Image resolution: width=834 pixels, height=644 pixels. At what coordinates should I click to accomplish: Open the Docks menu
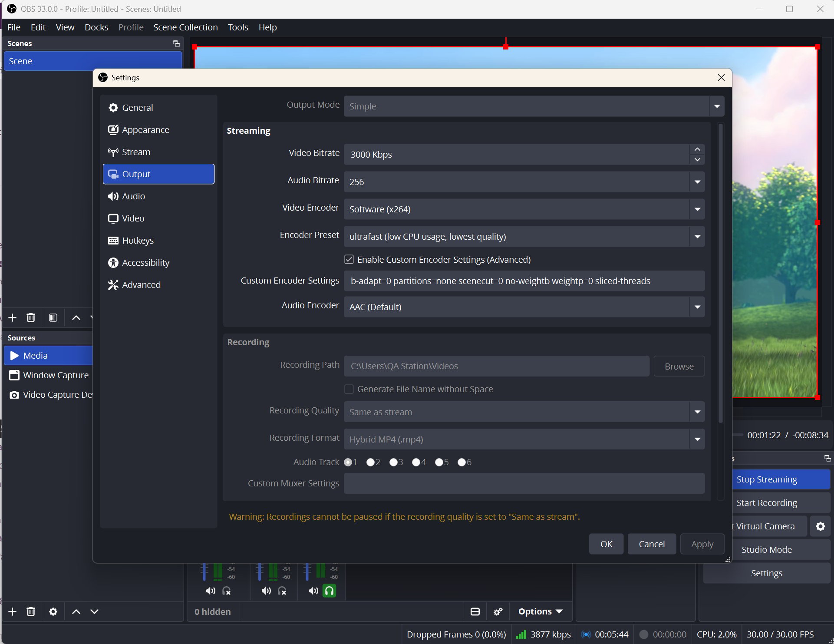(96, 27)
